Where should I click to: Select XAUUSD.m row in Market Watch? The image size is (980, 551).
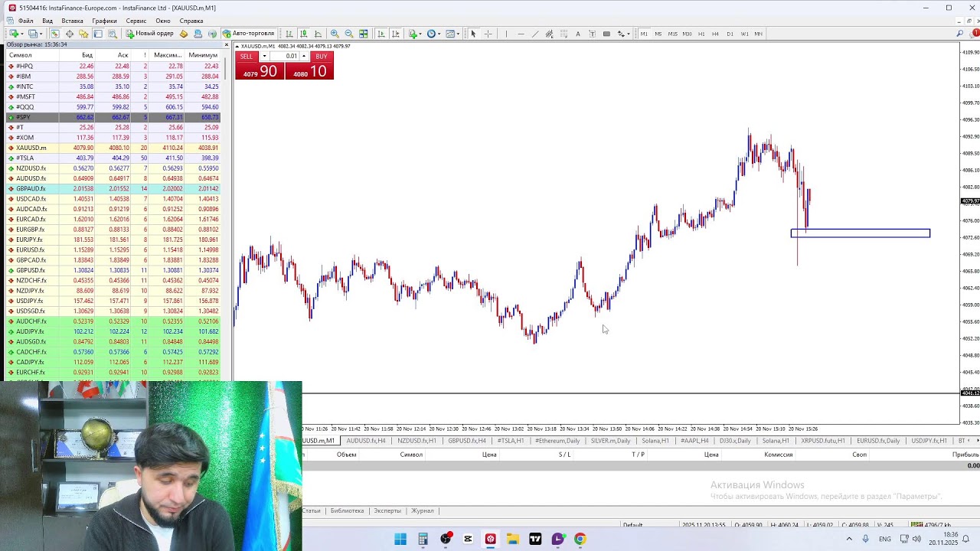[113, 148]
